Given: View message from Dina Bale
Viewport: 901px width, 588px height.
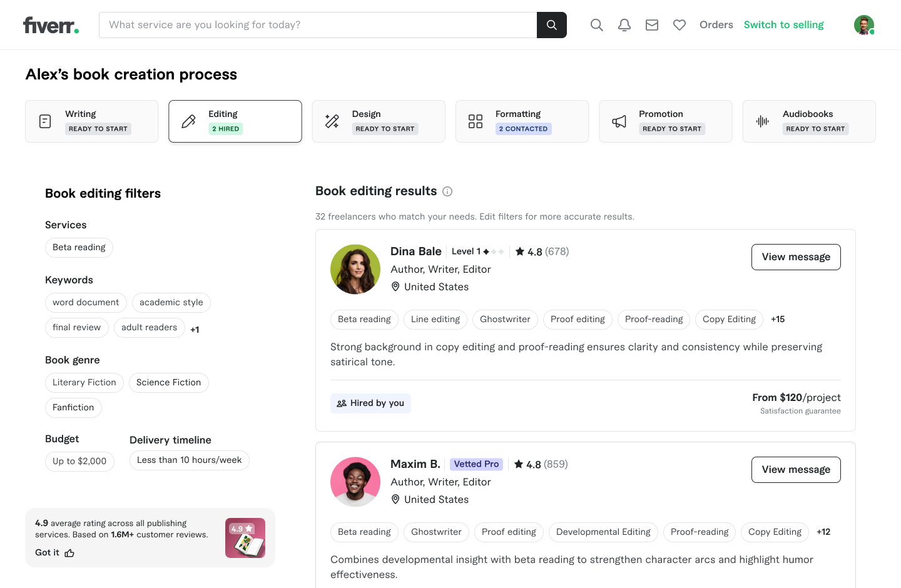Looking at the screenshot, I should click(795, 257).
